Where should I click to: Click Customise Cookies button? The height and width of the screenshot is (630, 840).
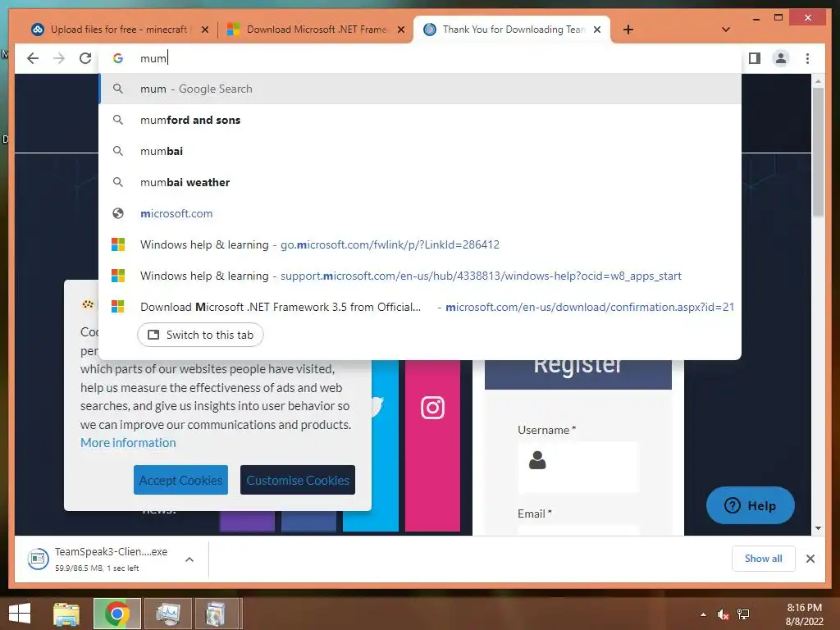(297, 480)
